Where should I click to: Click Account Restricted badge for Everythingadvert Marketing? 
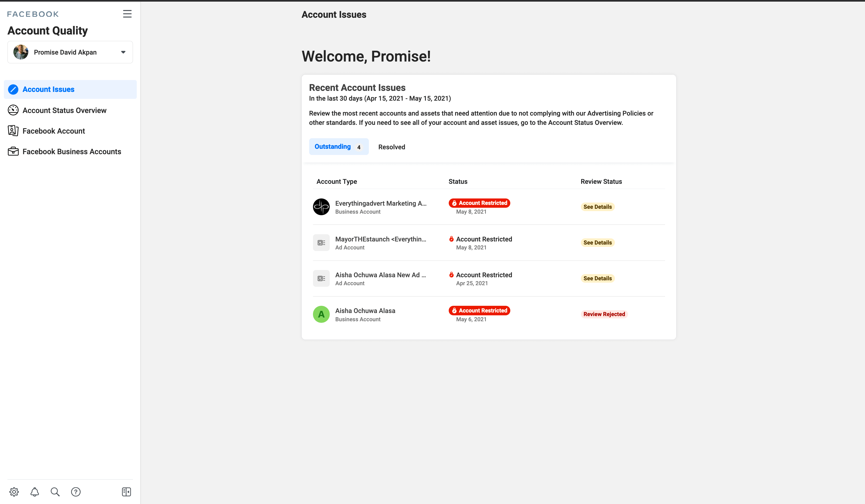click(479, 203)
